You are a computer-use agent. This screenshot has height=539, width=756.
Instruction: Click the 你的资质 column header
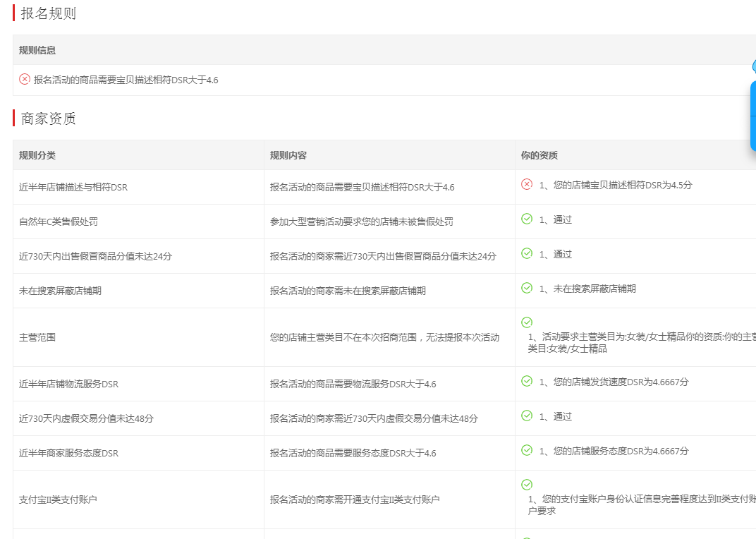539,155
